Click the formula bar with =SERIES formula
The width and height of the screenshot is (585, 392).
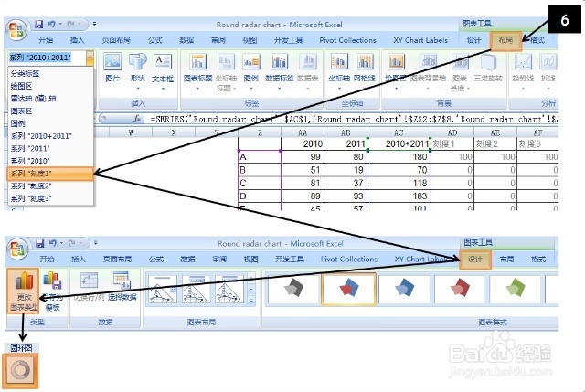point(353,119)
